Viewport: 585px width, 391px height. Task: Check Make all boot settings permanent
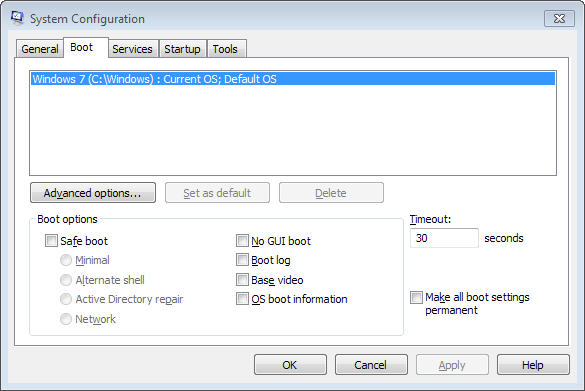[416, 297]
